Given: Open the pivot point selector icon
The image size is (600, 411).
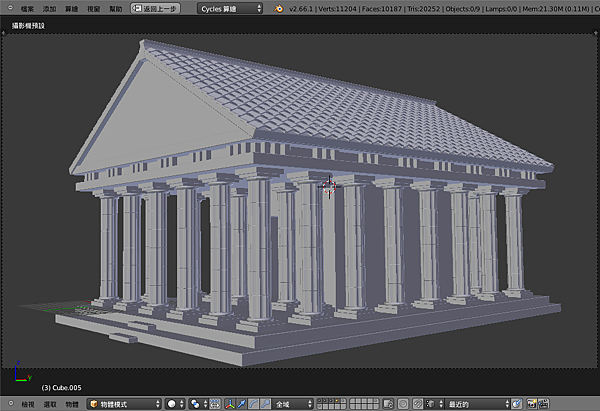Looking at the screenshot, I should point(198,404).
